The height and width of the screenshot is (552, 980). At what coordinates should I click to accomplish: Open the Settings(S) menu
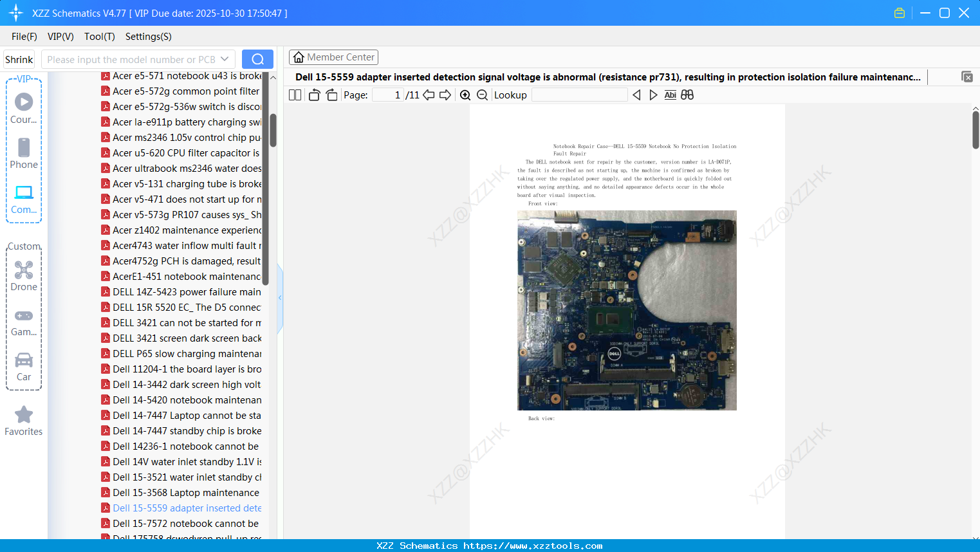click(x=149, y=37)
